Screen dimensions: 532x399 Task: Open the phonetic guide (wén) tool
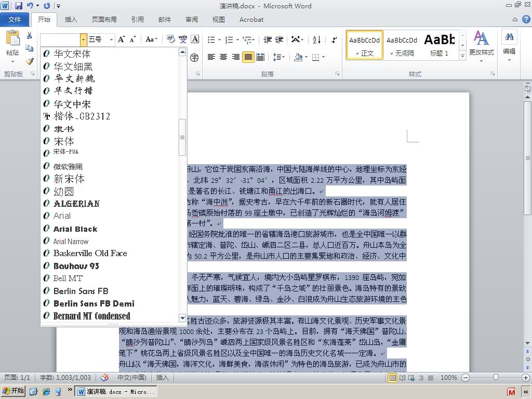tap(183, 39)
